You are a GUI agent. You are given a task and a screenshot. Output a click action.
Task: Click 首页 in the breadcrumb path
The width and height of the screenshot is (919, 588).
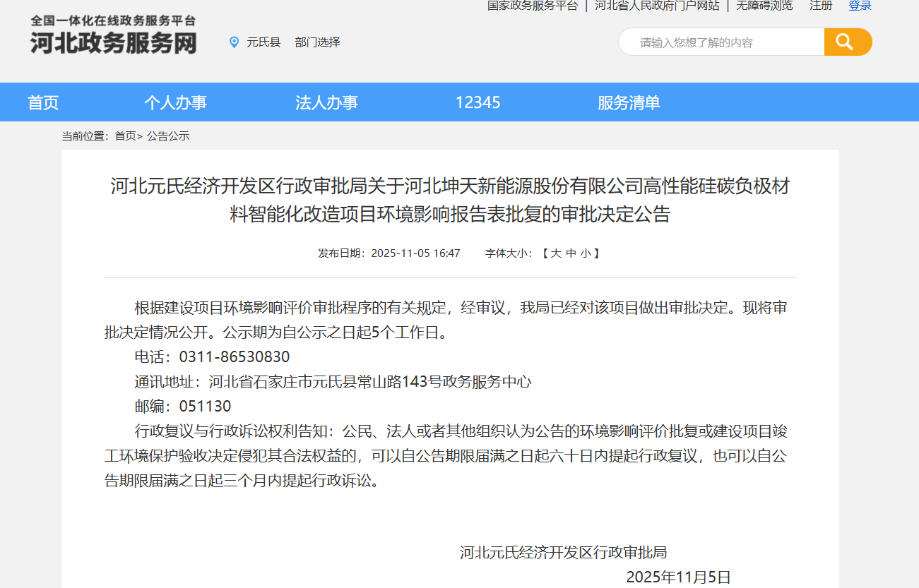125,136
